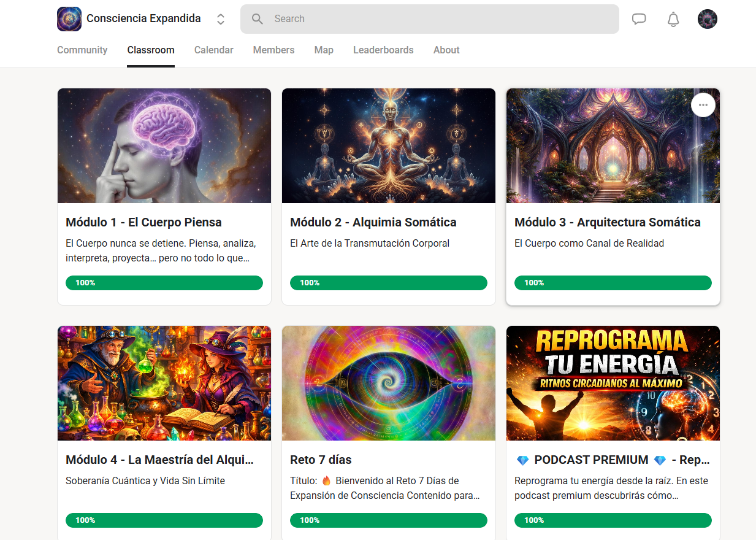
Task: Click title Módulo 2 - Alquimia Somática
Action: pos(373,222)
